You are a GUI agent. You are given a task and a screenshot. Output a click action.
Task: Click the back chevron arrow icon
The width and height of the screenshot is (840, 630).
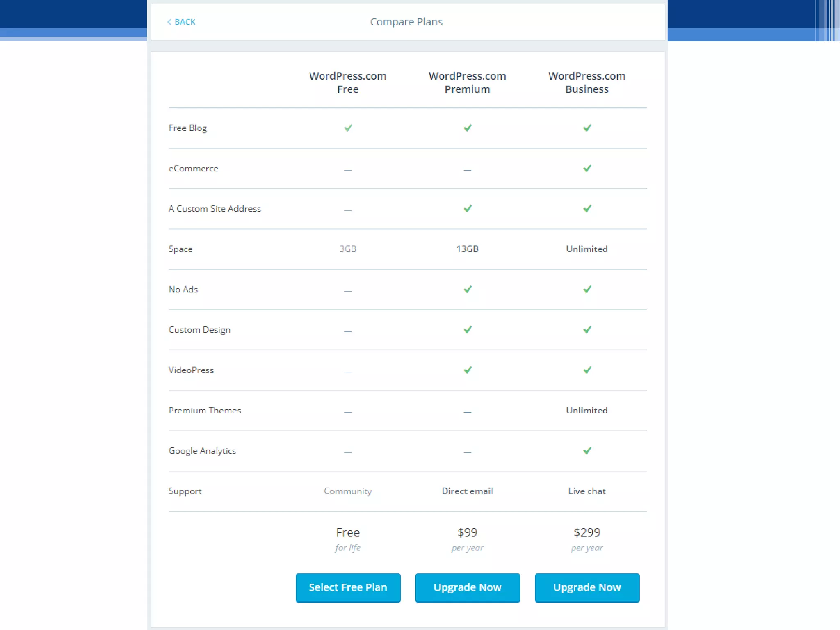169,22
